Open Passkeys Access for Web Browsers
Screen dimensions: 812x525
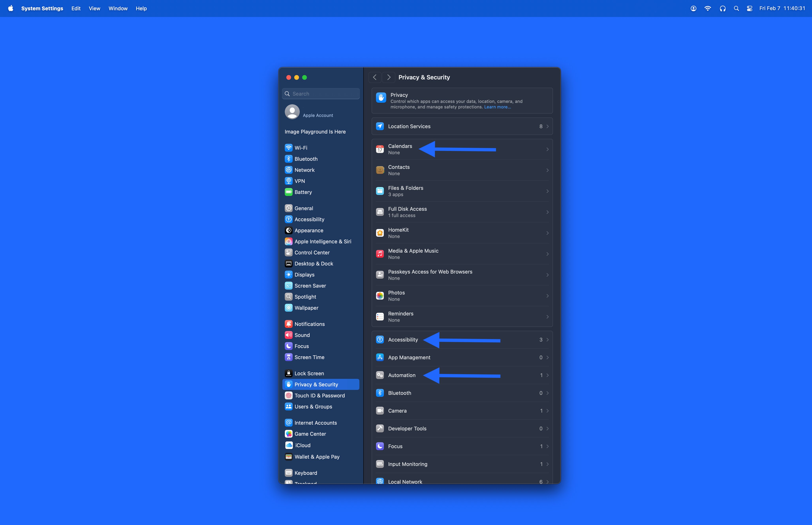tap(462, 275)
